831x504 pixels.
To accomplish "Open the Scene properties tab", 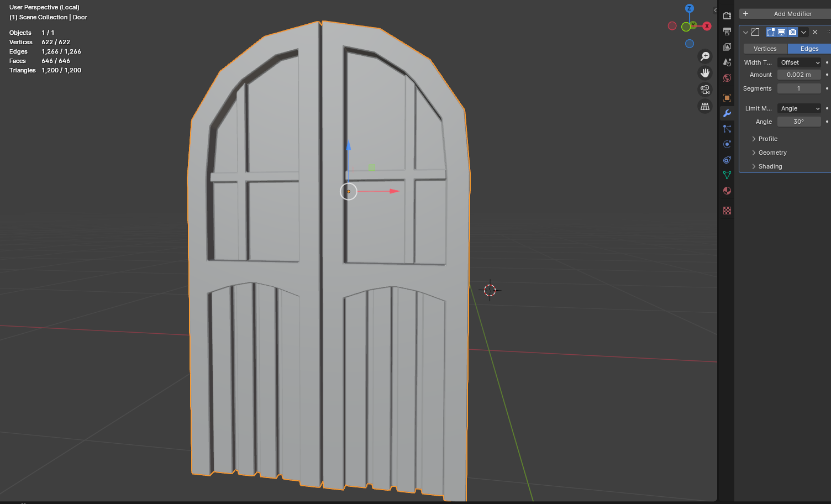I will click(727, 62).
